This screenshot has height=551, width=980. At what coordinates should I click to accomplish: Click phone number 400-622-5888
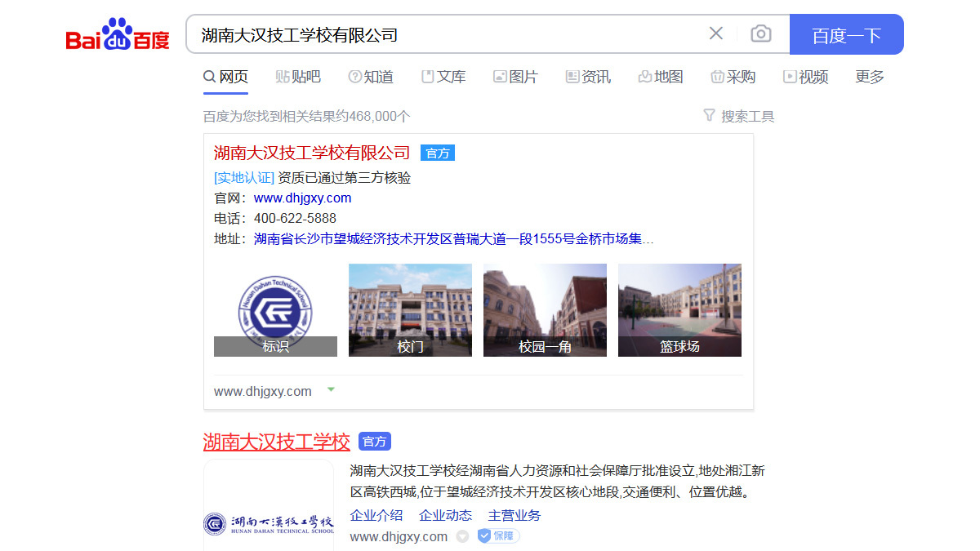[295, 218]
